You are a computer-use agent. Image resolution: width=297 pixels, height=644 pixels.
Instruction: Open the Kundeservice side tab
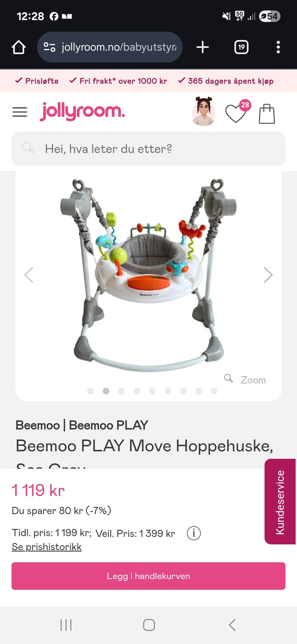point(280,502)
